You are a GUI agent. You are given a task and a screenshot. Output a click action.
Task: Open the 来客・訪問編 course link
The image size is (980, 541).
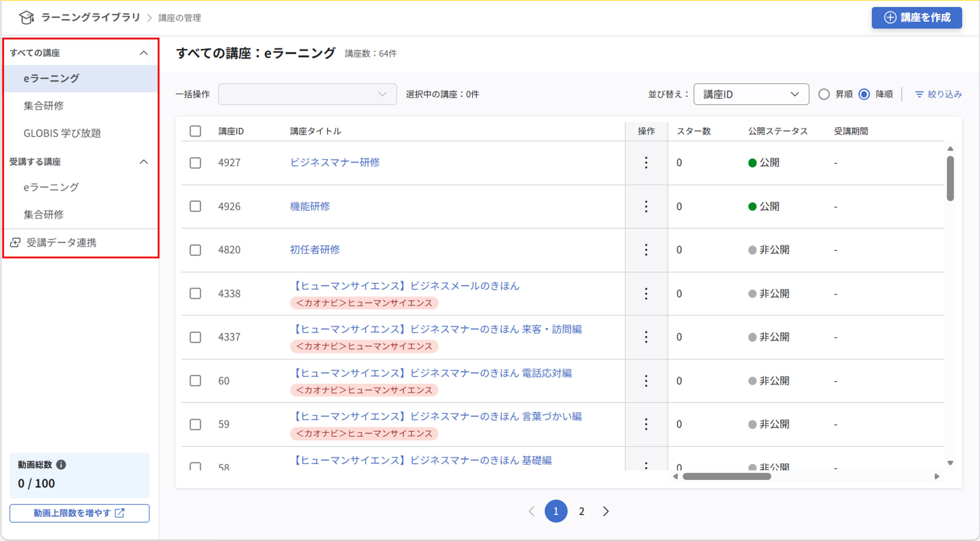[x=436, y=329]
